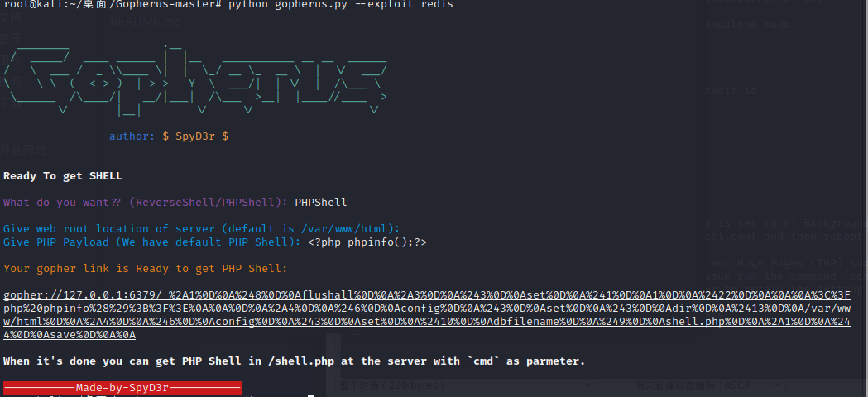Select '浏览网络' in background sidebar
Viewport: 868px width, 397px height.
[23, 150]
